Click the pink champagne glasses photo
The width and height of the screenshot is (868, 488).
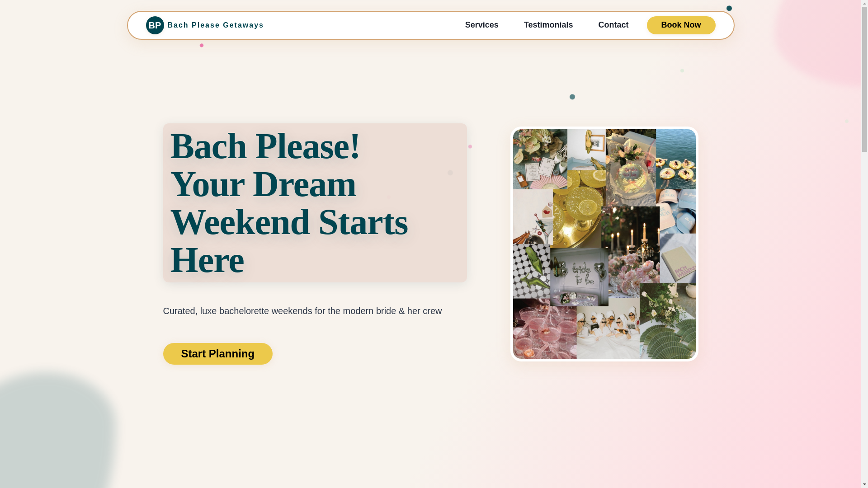coord(544,328)
